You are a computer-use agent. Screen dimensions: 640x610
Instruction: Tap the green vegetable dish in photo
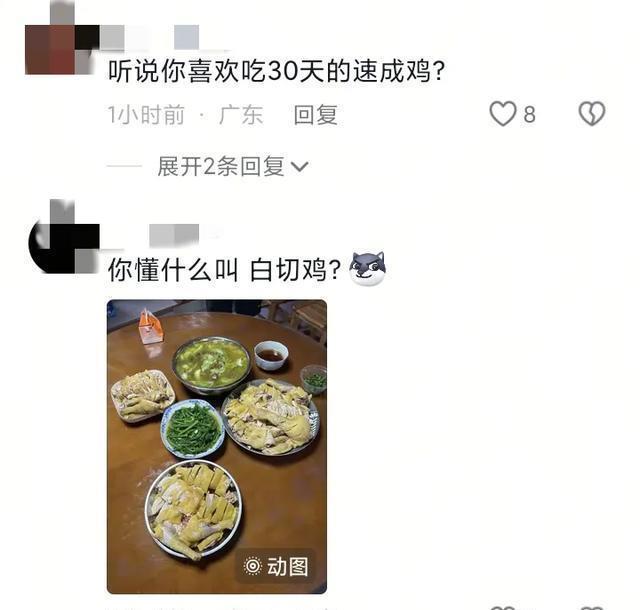[x=193, y=428]
